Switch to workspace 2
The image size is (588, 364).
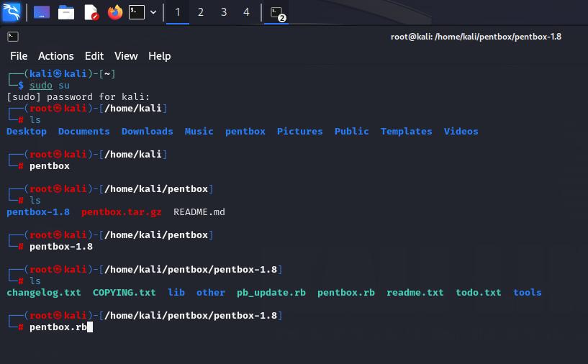(x=201, y=12)
